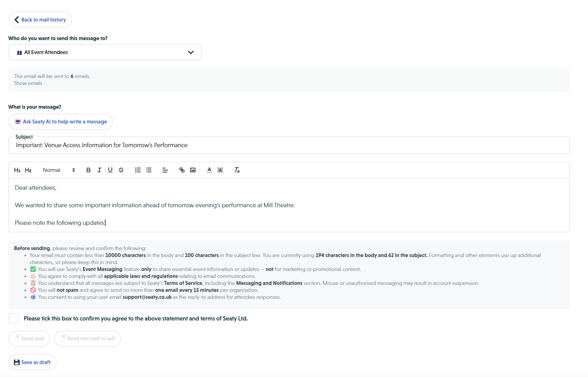The height and width of the screenshot is (377, 588).
Task: Open text alignment options
Action: click(165, 170)
